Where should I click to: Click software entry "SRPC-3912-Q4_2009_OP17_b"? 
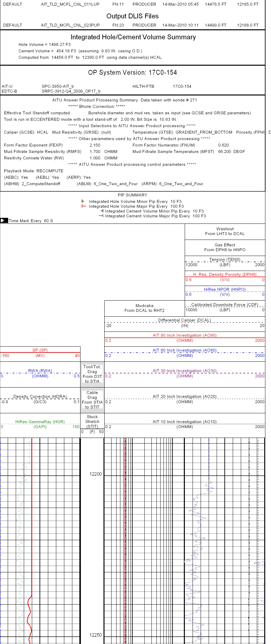pos(71,91)
